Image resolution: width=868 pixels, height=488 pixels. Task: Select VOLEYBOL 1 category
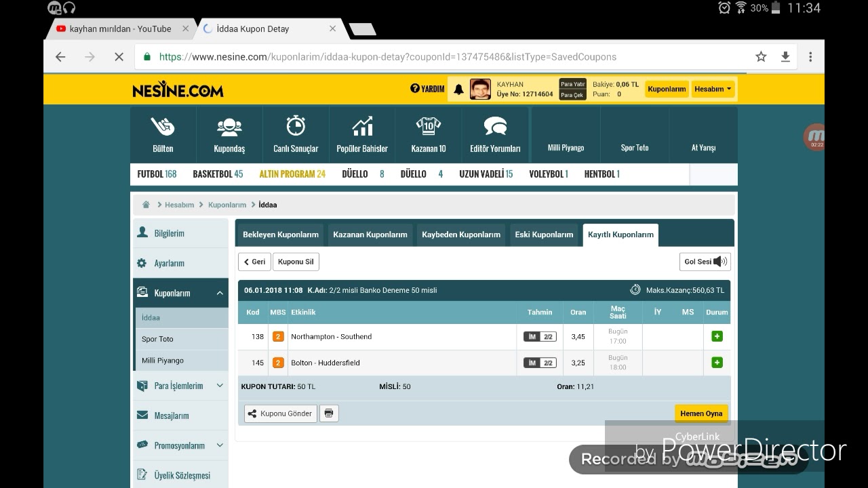coord(549,174)
